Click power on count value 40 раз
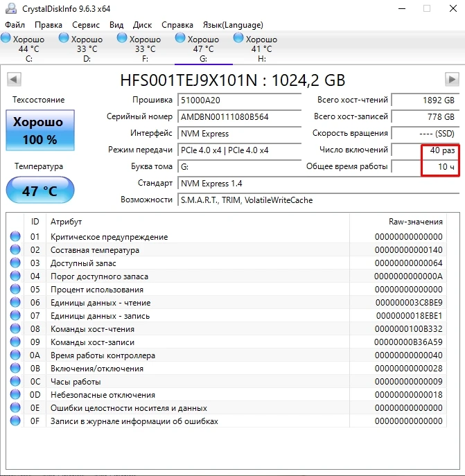Screen dimensions: 465x476 (425, 150)
